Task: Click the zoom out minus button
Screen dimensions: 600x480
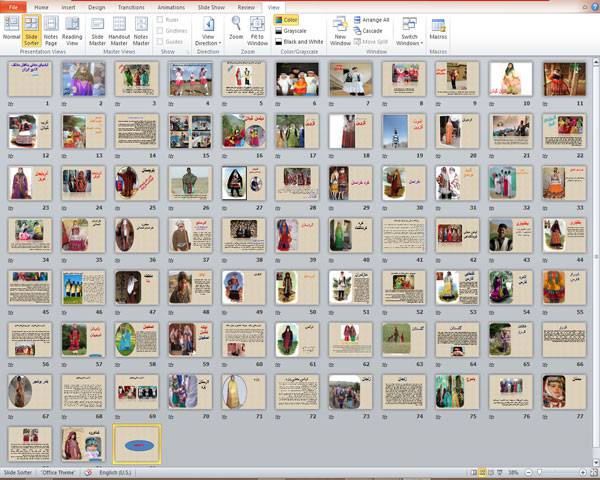Action: coord(528,473)
